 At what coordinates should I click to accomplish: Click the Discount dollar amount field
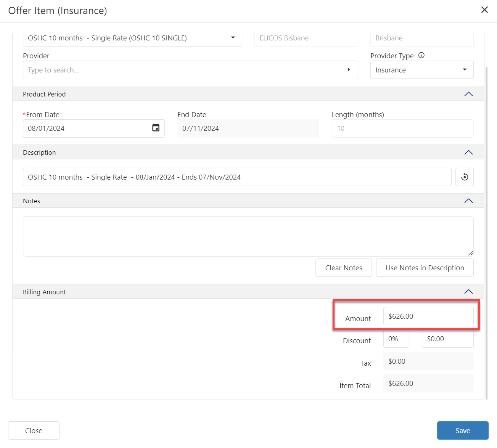click(447, 339)
